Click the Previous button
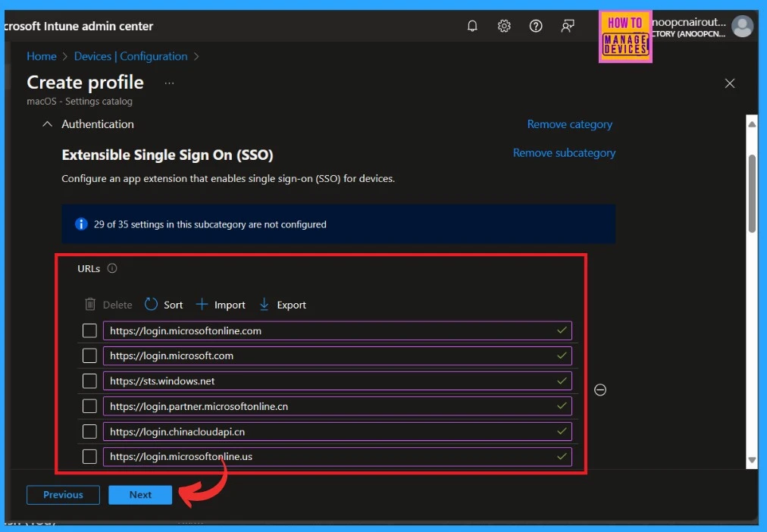767x532 pixels. (x=63, y=495)
